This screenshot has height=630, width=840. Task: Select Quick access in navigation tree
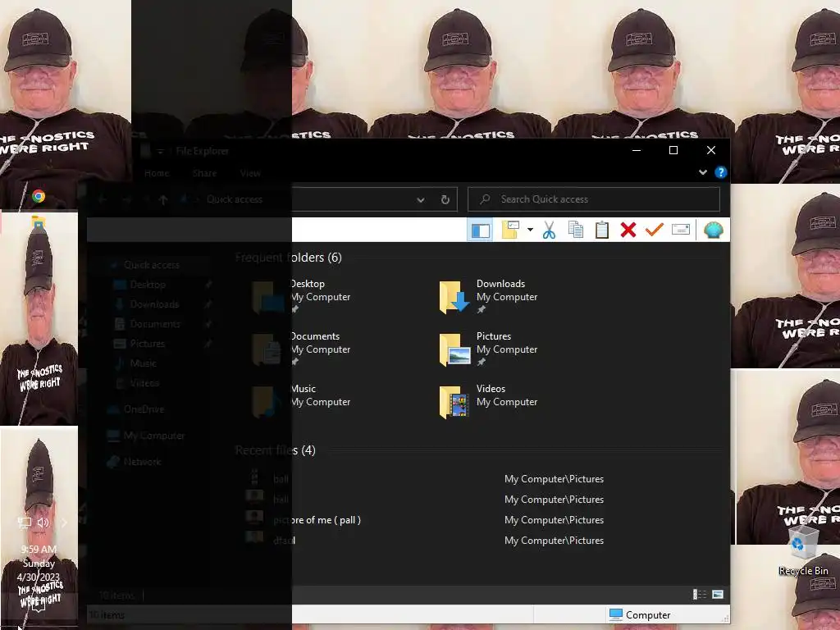[x=152, y=265]
